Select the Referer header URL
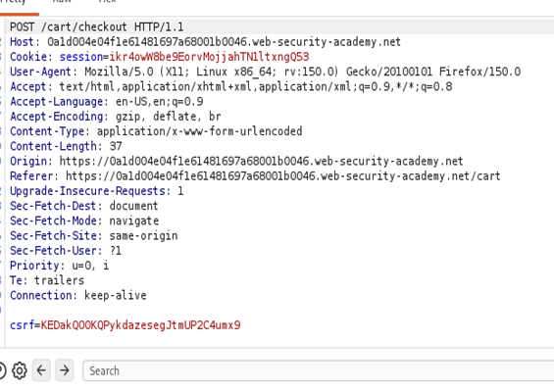The image size is (554, 392). coord(283,175)
